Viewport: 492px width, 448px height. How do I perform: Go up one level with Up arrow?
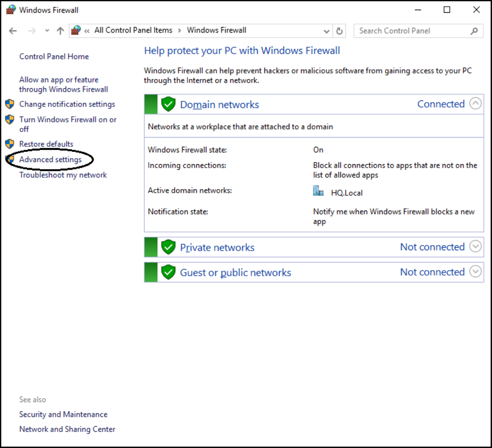coord(60,31)
